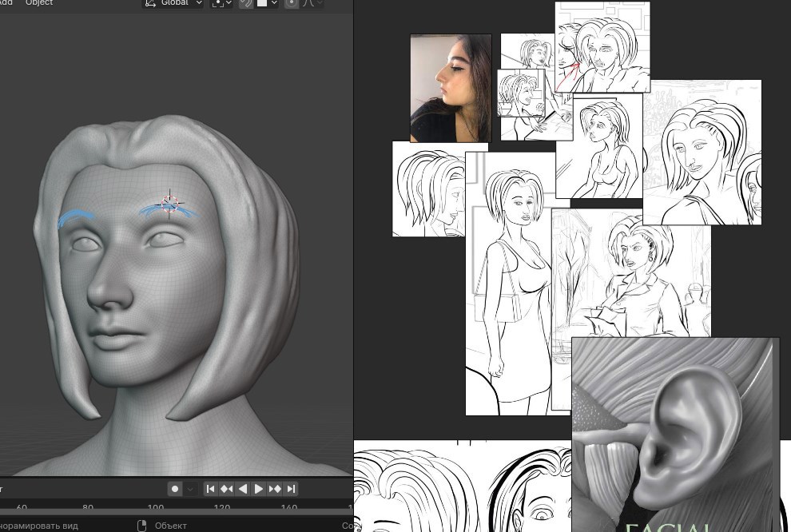Open the snapping options dropdown
Viewport: 791px width, 532px height.
click(267, 3)
